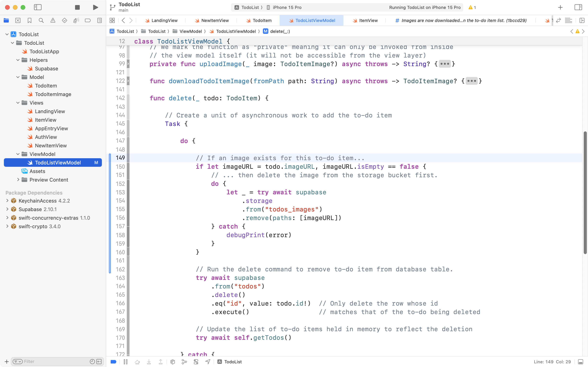Open the Memory Graph debugger in debug bar
This screenshot has width=588, height=367.
pyautogui.click(x=184, y=361)
